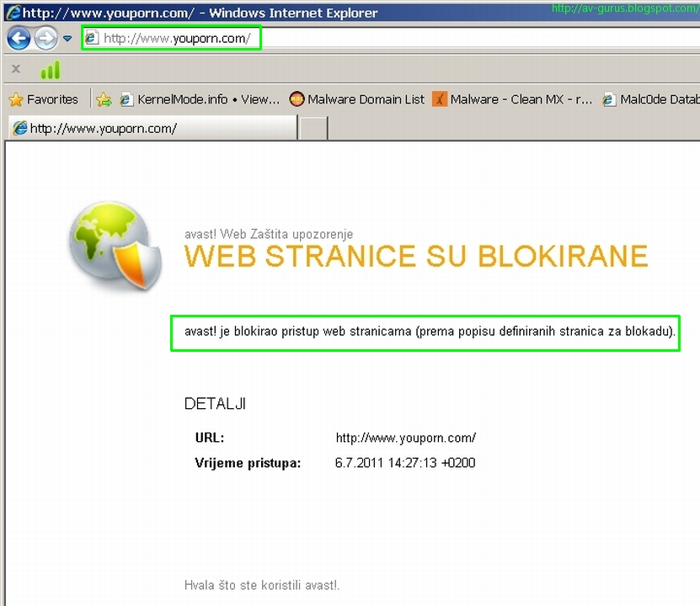The width and height of the screenshot is (700, 606).
Task: Open the Malware - Clean MX bookmark
Action: pos(512,99)
